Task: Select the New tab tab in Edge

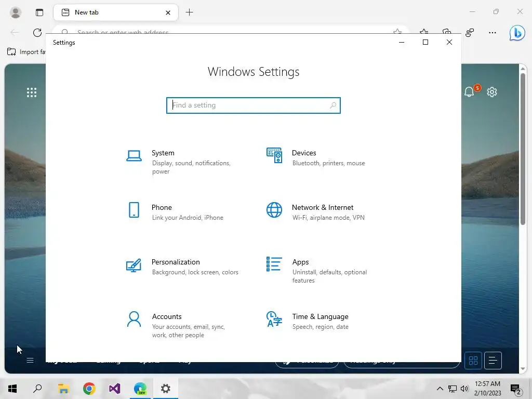Action: tap(115, 12)
